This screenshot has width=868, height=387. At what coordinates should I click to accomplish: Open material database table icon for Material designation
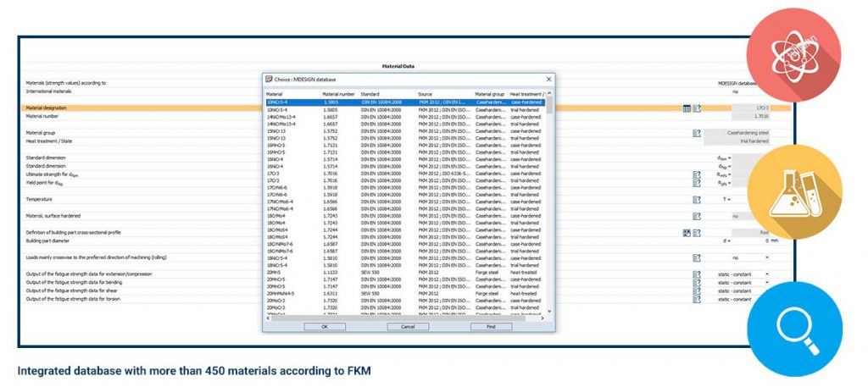pyautogui.click(x=687, y=108)
